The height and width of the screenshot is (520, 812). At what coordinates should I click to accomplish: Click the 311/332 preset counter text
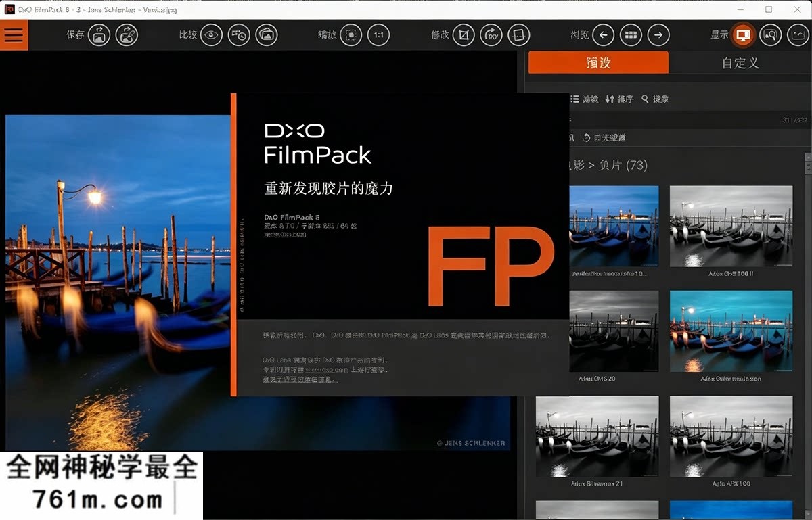(x=794, y=120)
